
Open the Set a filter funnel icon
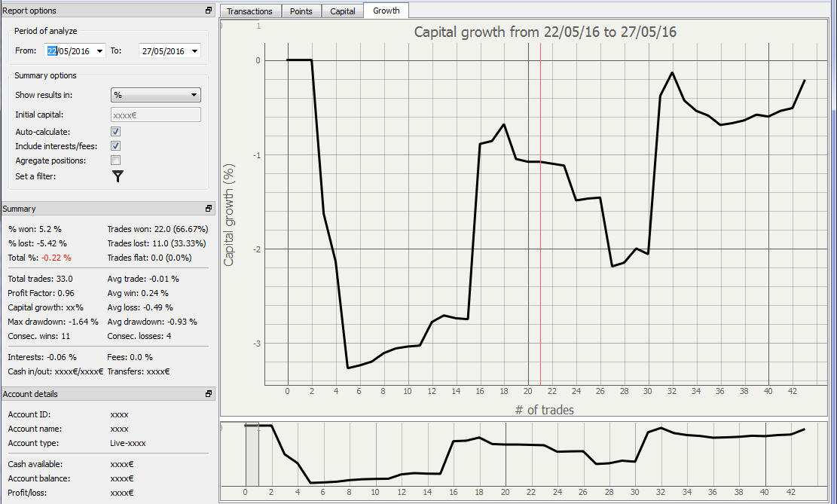[118, 176]
